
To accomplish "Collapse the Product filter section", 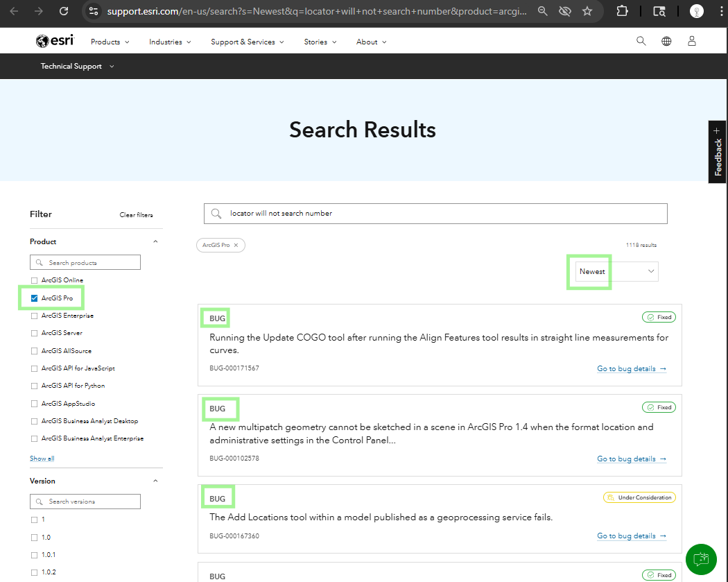I will [x=155, y=242].
